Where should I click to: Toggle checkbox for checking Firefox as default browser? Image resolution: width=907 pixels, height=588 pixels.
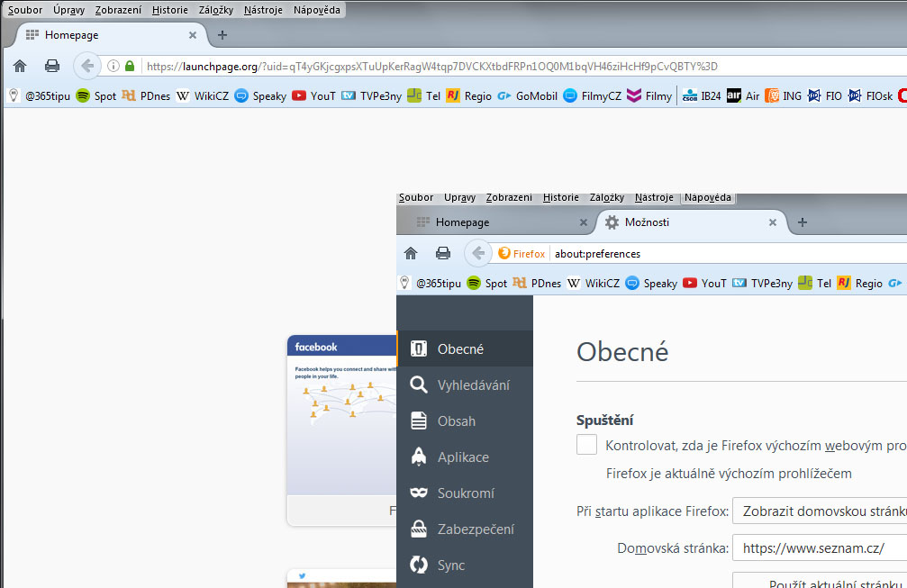pos(586,445)
